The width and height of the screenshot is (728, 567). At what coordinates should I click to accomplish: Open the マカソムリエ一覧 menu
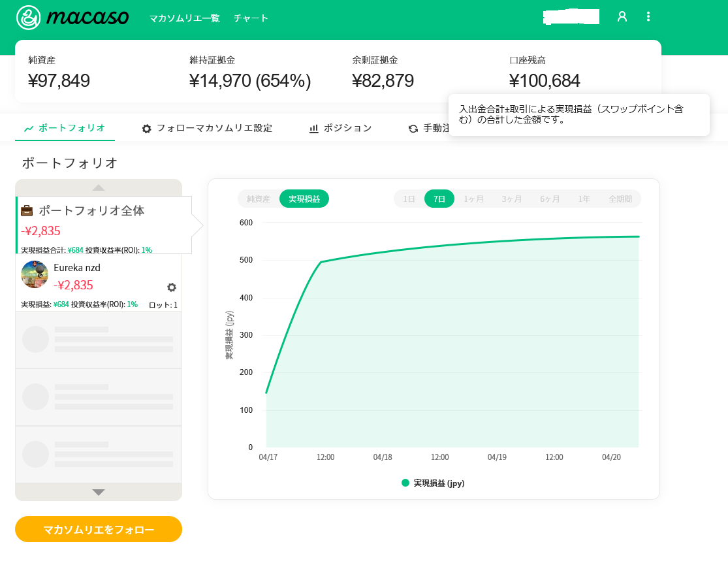coord(184,18)
